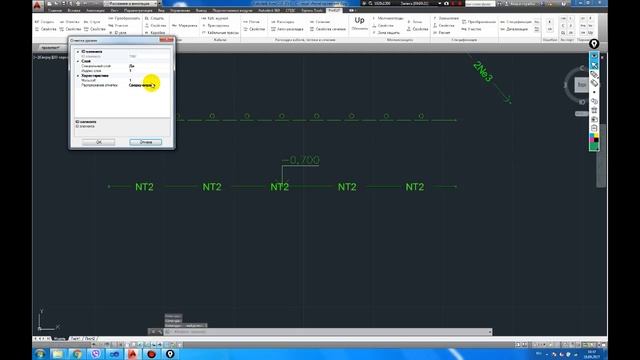Click the keyword search field in title bar
This screenshot has width=640, height=360.
[x=480, y=4]
